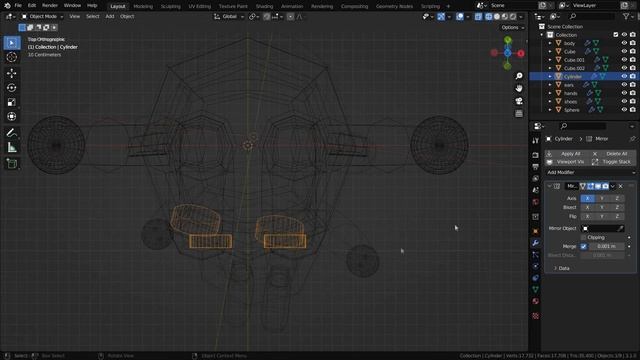Open the Texture properties tab
The width and height of the screenshot is (640, 360).
point(536,316)
